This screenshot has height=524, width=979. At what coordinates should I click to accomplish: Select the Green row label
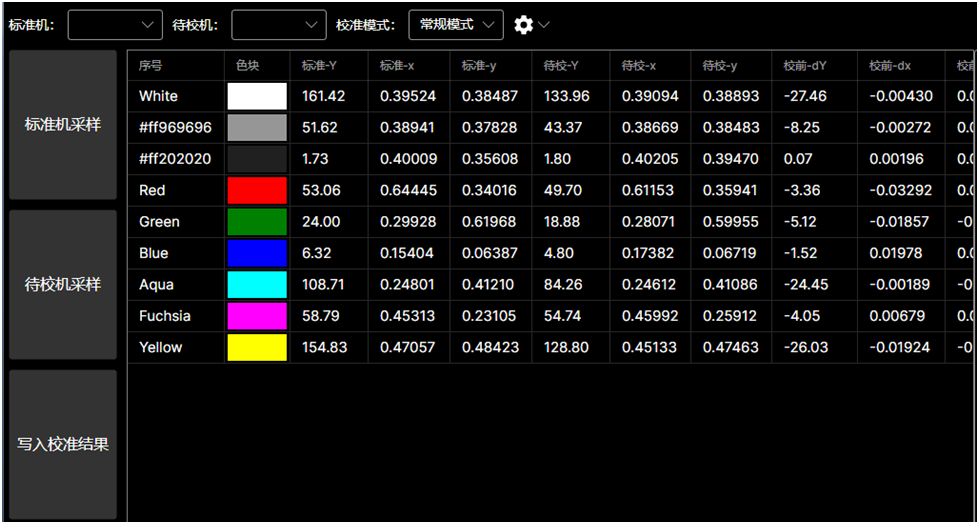pyautogui.click(x=159, y=222)
